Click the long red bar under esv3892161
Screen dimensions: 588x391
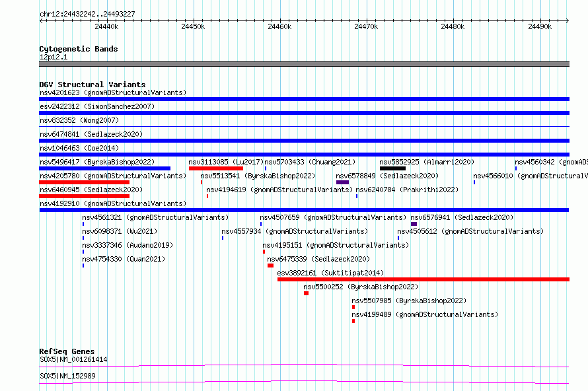tap(423, 279)
